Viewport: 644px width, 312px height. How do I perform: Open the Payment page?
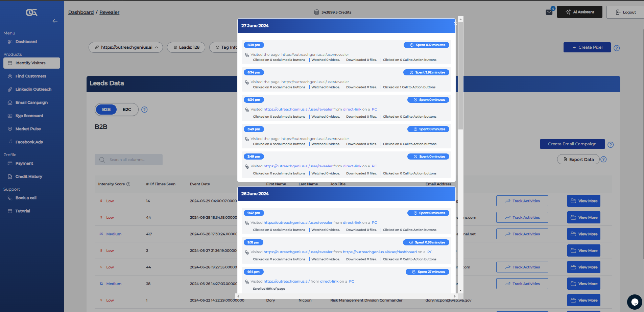coord(24,164)
